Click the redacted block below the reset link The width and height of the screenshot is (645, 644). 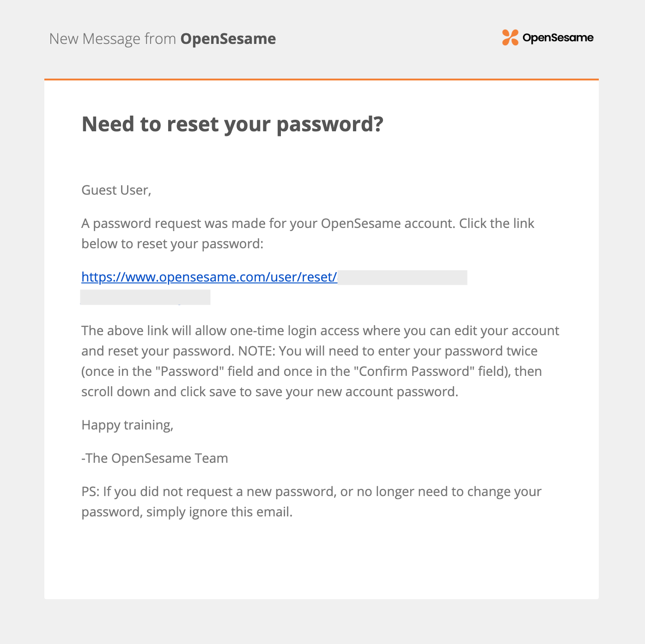tap(146, 297)
